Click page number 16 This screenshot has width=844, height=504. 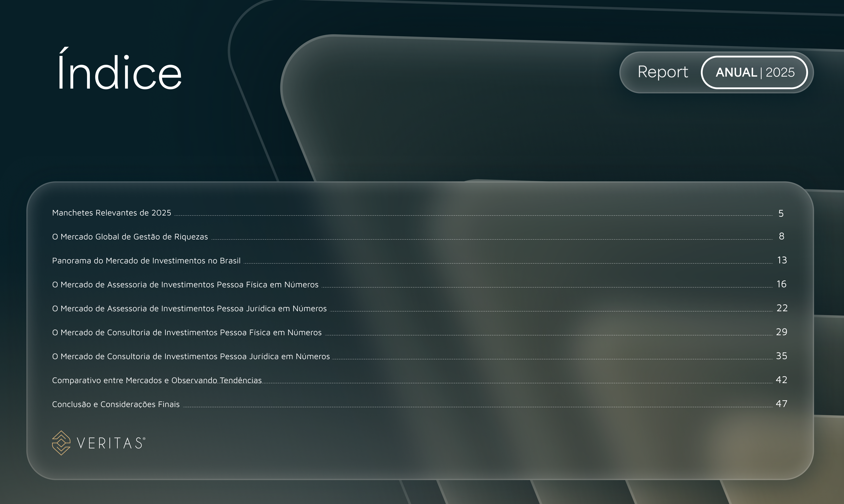click(782, 284)
